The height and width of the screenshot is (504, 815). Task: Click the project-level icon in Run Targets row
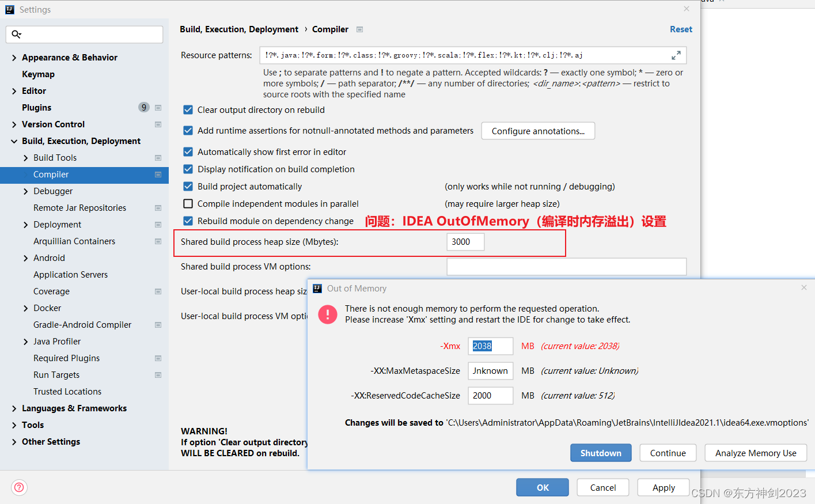pos(158,375)
